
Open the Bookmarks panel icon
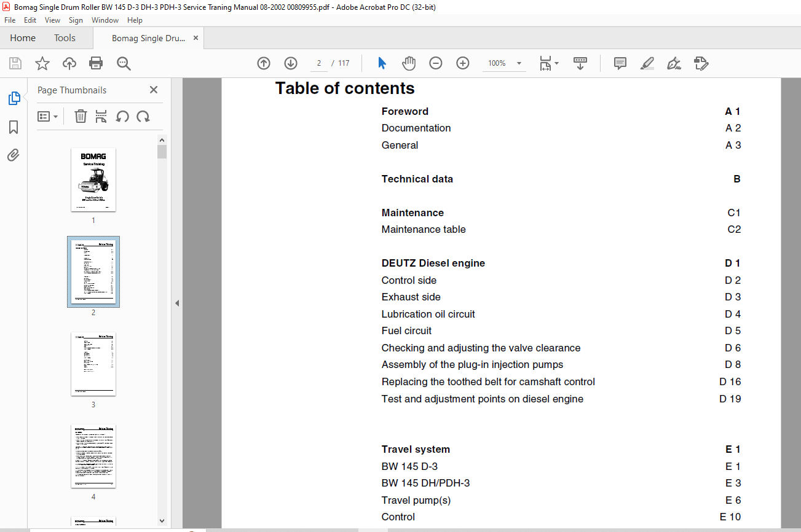point(14,127)
